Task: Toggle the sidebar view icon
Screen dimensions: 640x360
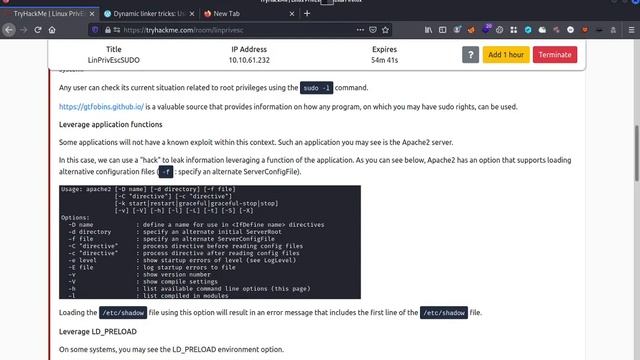Action: click(x=442, y=30)
